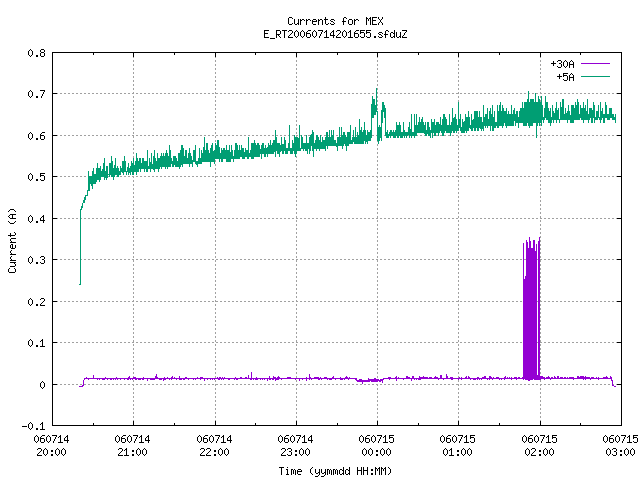Click the x-axis label 'Time (yymmdd HH:MM)'
This screenshot has width=640, height=480.
(x=335, y=471)
